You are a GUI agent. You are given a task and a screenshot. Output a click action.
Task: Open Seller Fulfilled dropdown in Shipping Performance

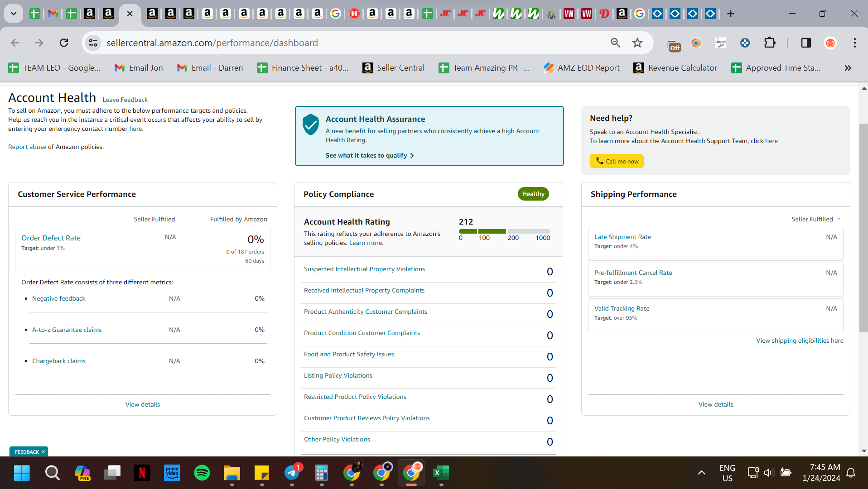point(816,219)
